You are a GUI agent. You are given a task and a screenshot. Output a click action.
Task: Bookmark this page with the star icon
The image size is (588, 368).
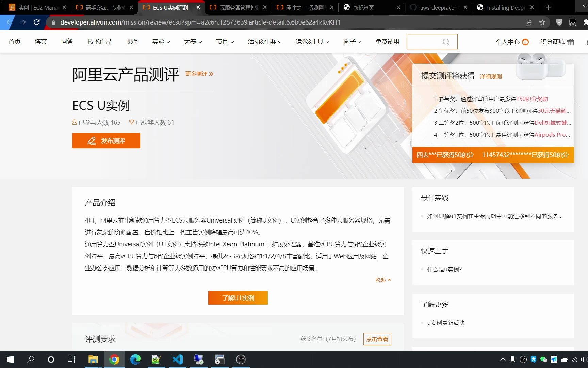[x=542, y=22]
